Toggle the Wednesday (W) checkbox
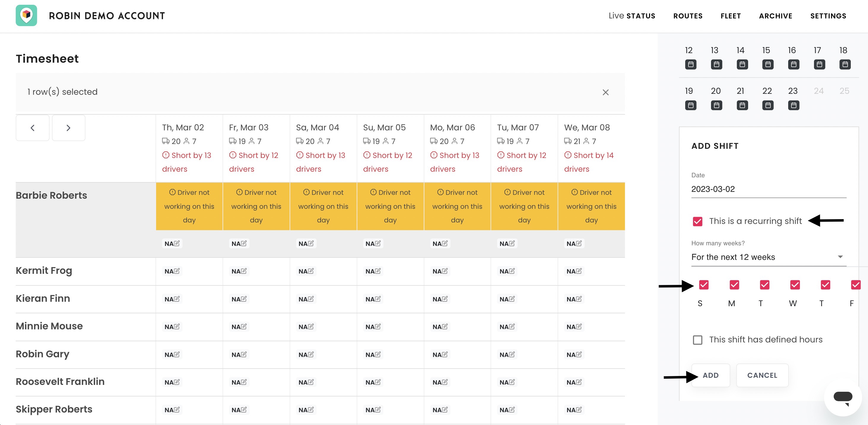 (x=795, y=285)
